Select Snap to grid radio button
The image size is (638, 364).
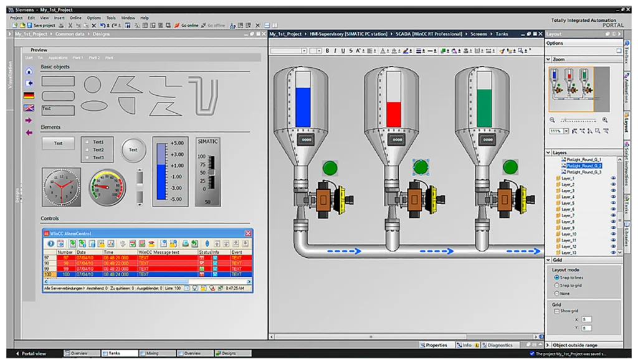[556, 286]
